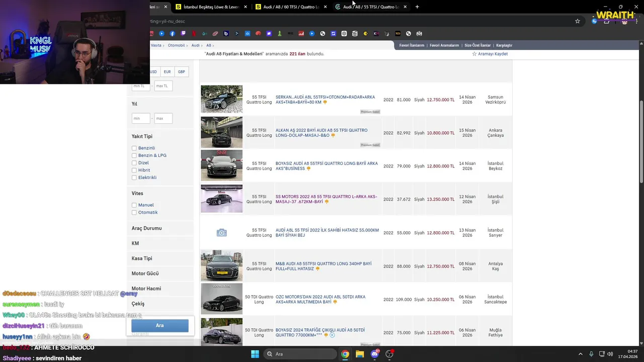Check the Manuel transmission filter
Screen dimensions: 644x362
pyautogui.click(x=134, y=205)
